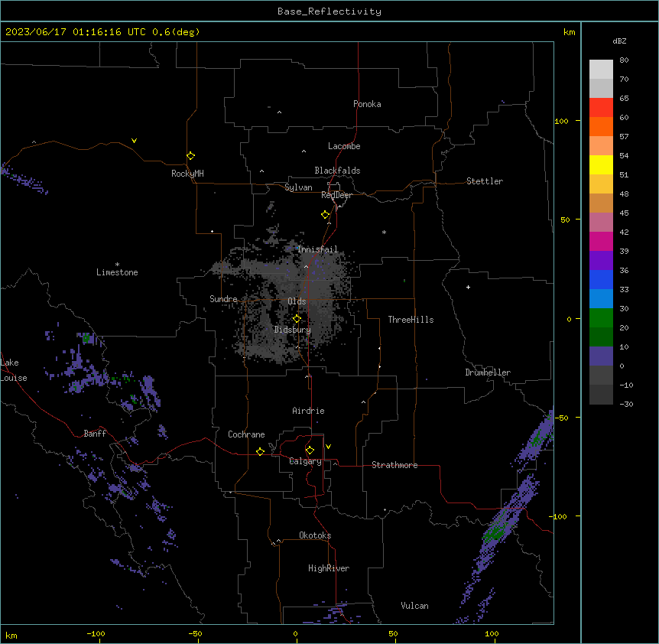Click the Olds town label
The image size is (659, 644).
coord(297,301)
